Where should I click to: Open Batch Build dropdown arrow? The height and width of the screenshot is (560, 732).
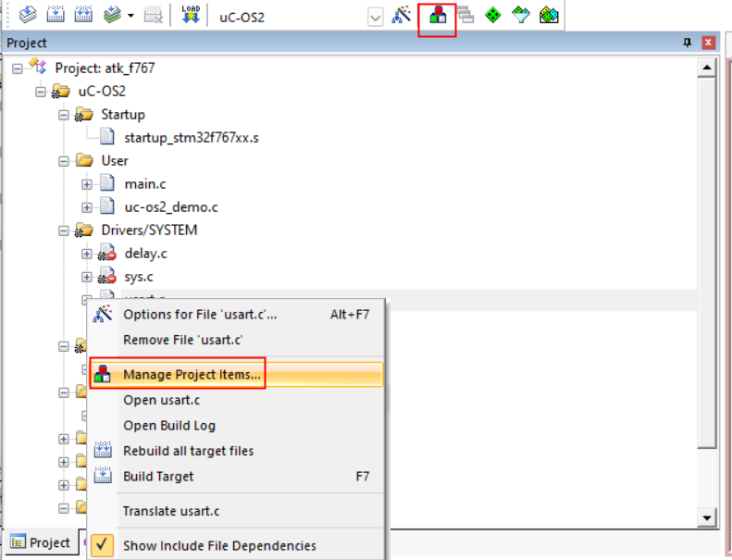[130, 16]
